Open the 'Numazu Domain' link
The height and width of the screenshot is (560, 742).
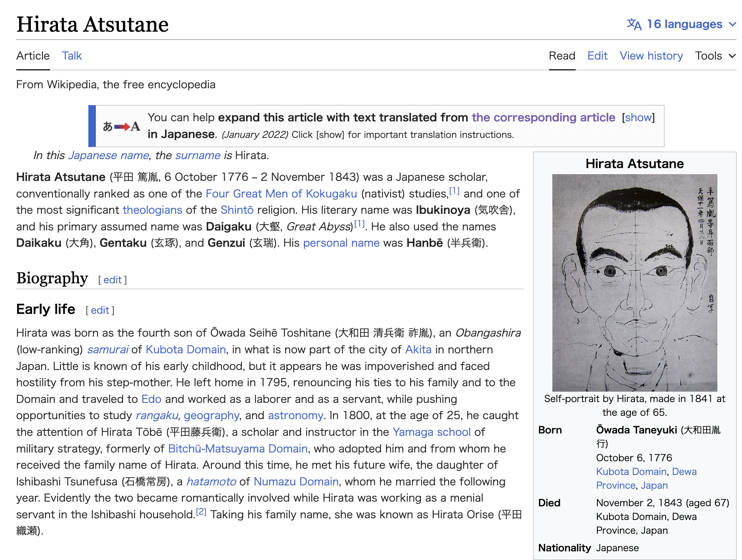[296, 482]
